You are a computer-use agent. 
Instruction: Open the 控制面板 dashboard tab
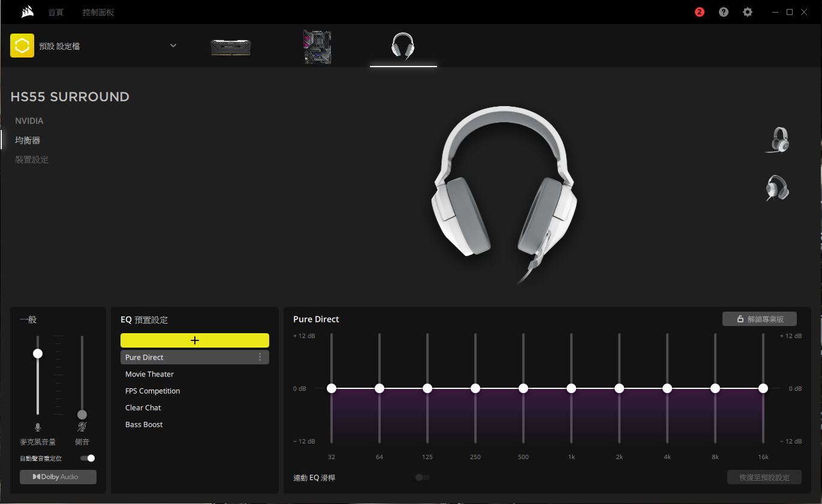coord(98,12)
